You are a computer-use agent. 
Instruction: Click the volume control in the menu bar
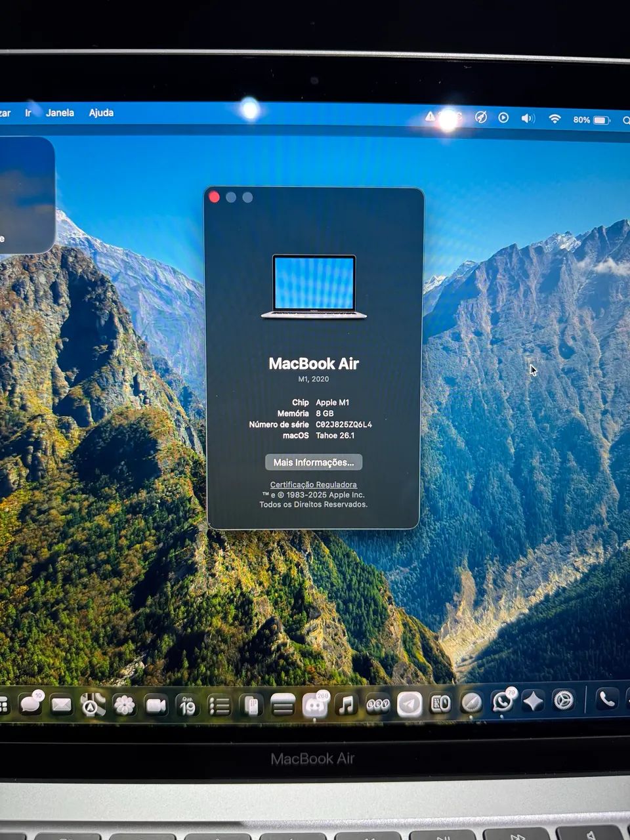click(527, 119)
